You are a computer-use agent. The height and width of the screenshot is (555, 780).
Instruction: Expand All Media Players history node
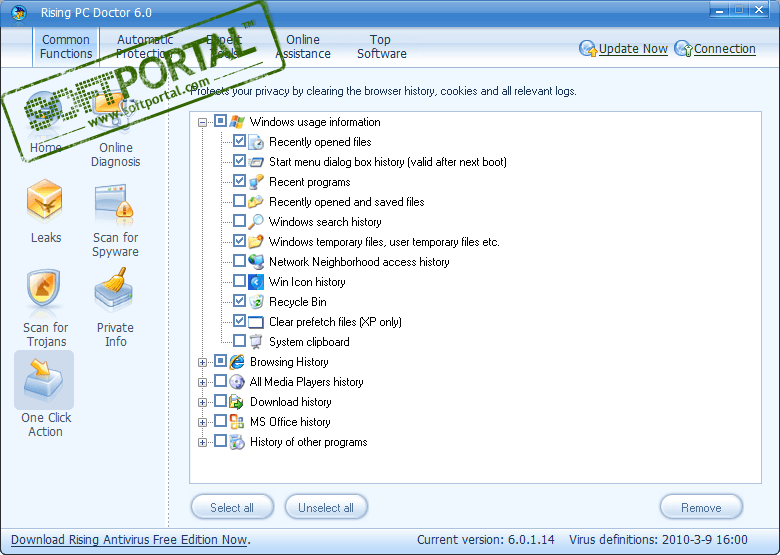coord(202,382)
